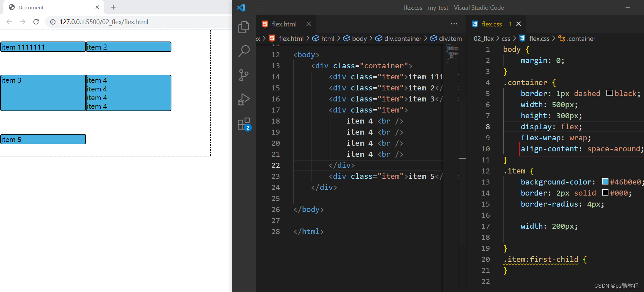Place cursor on 'flex-wrap: wrap;' line
Screen dimensions: 644x292
pyautogui.click(x=556, y=138)
